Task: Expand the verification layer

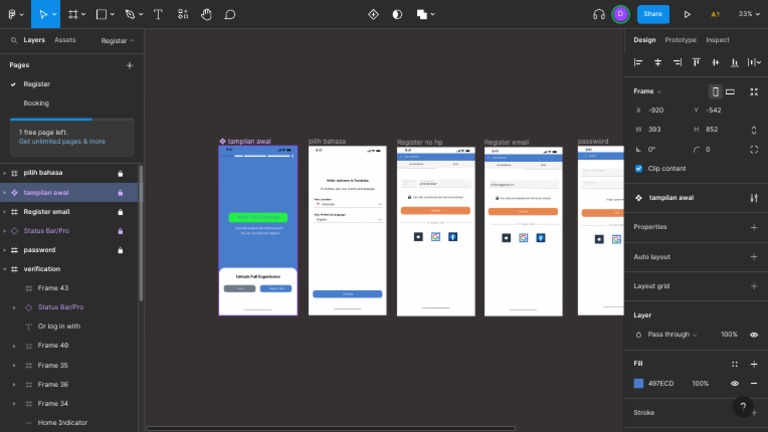Action: (x=5, y=269)
